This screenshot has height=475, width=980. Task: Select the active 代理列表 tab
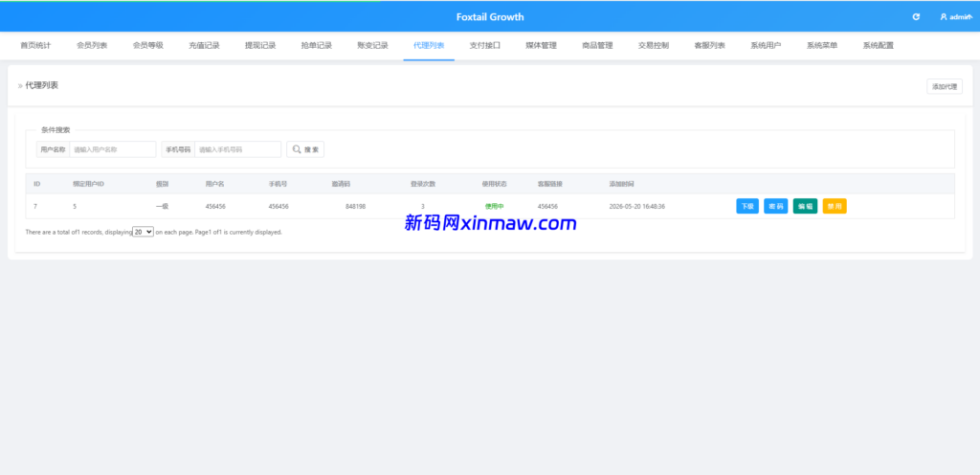(429, 46)
